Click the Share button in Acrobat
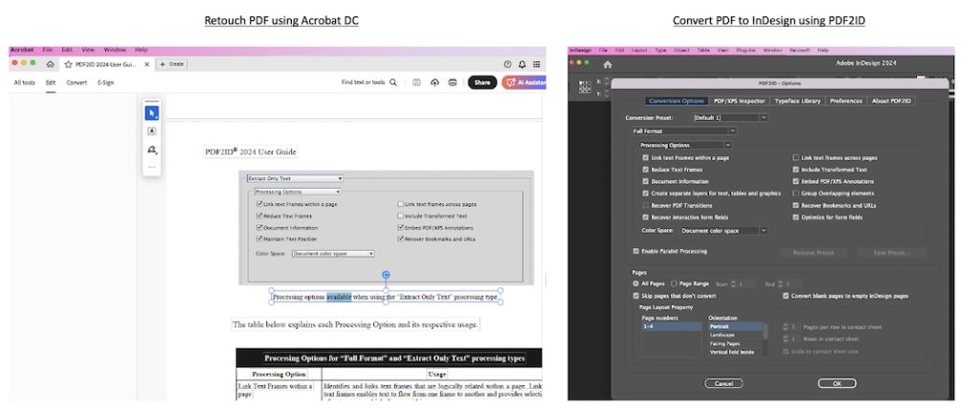The height and width of the screenshot is (411, 980). (x=482, y=82)
